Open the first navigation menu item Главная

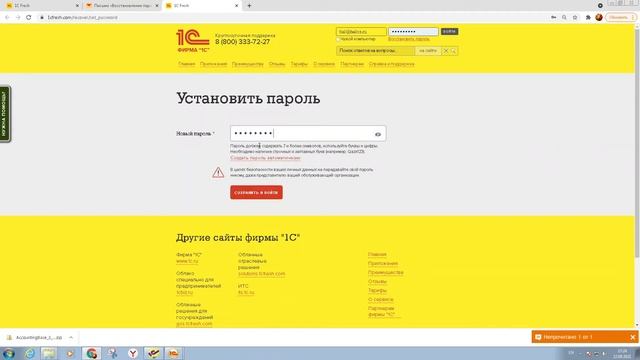pyautogui.click(x=187, y=64)
